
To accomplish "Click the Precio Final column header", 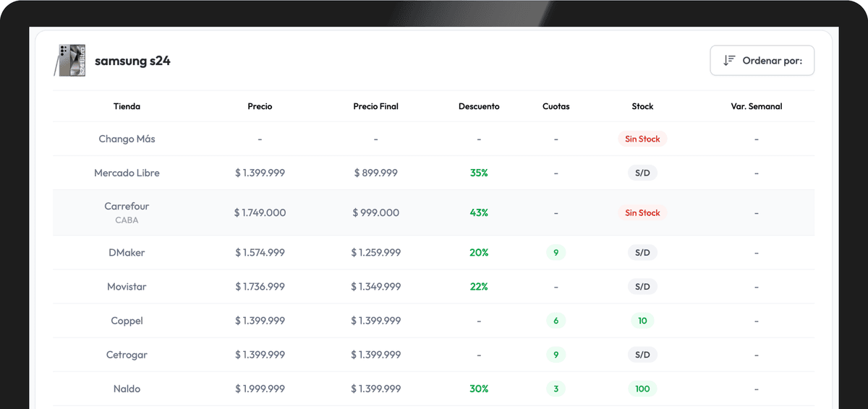I will pos(375,106).
